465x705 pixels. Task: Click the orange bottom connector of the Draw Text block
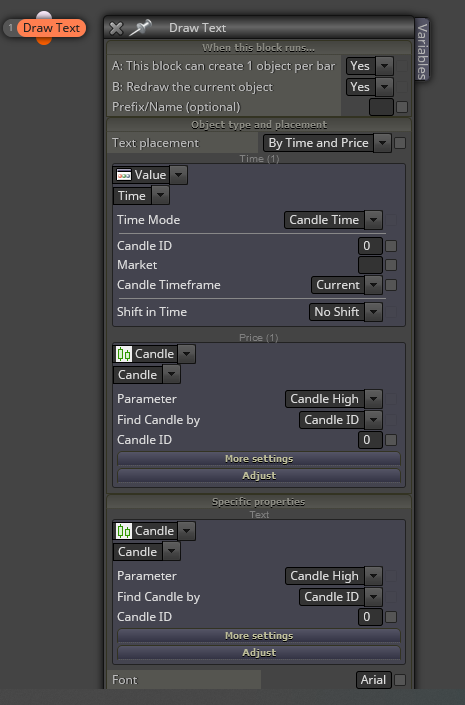(x=44, y=41)
